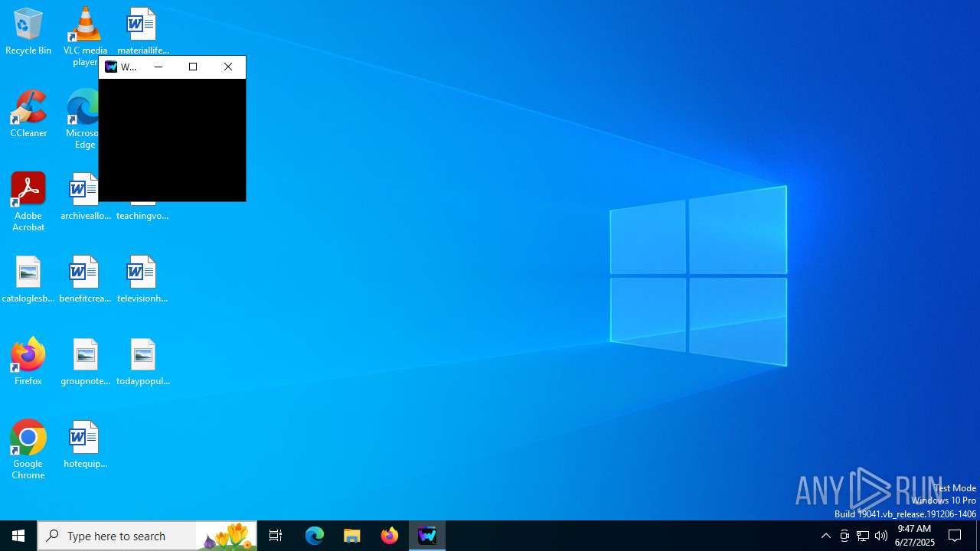Select the benefitcrea Word document

[85, 279]
